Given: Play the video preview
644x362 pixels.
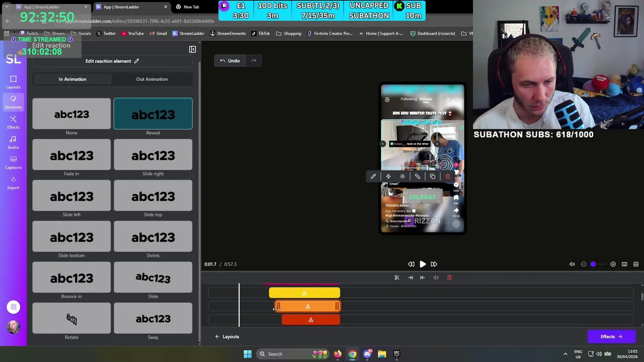Looking at the screenshot, I should (x=423, y=264).
